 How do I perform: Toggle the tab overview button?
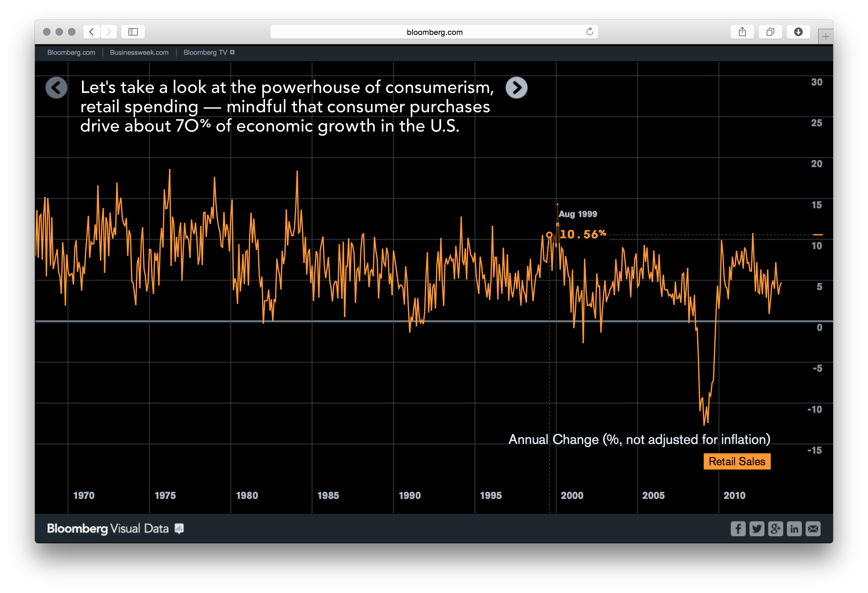pos(770,32)
